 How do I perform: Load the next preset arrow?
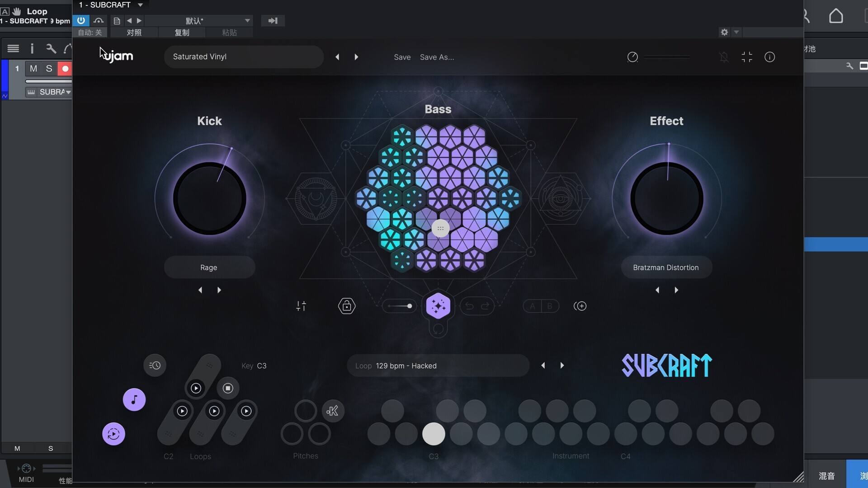tap(356, 57)
